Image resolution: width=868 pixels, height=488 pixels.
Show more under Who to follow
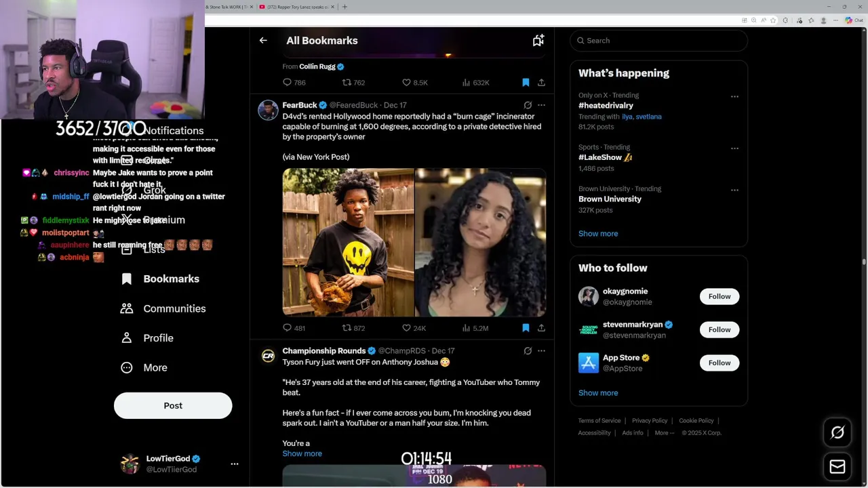598,393
